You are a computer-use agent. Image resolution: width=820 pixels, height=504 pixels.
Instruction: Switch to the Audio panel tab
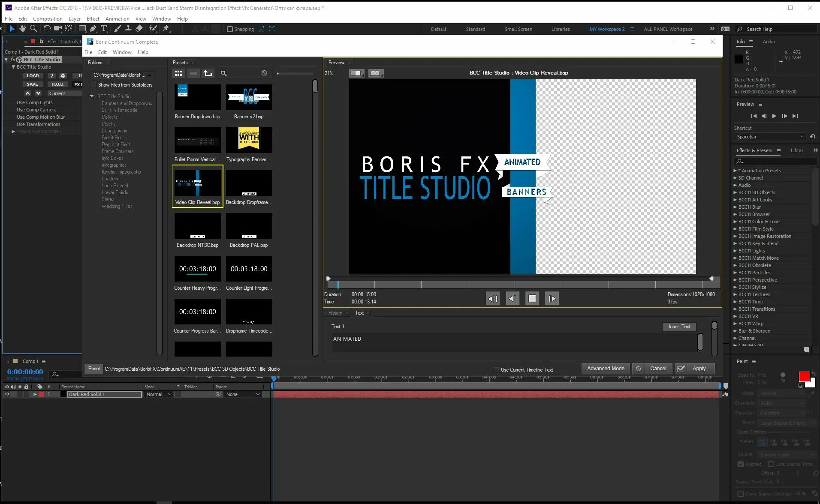(769, 42)
